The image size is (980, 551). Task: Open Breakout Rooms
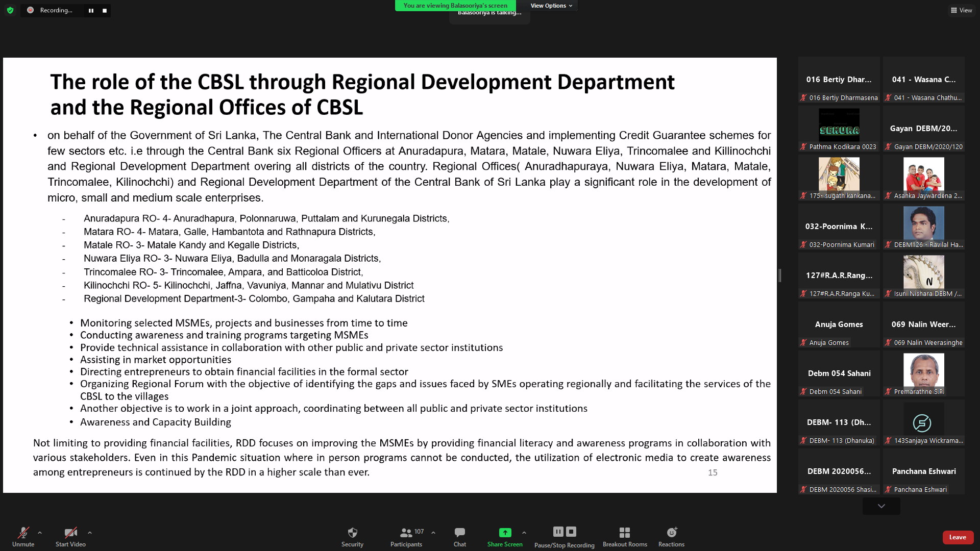coord(625,537)
